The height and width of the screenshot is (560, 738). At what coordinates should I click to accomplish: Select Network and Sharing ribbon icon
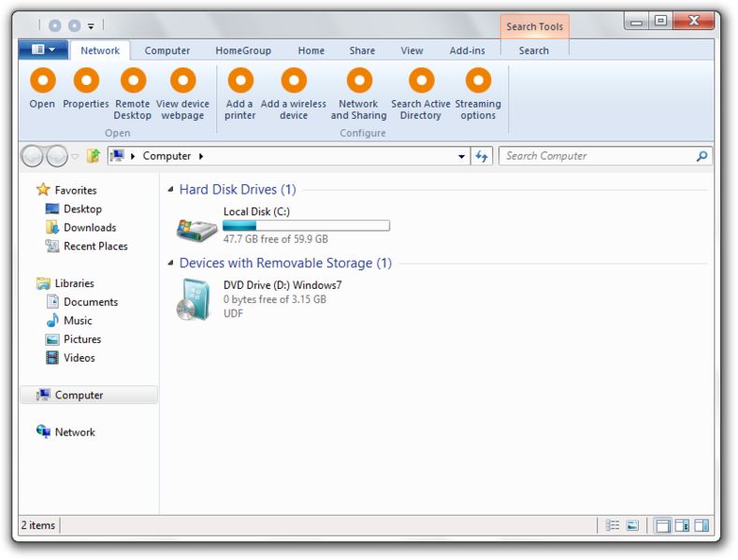point(359,80)
